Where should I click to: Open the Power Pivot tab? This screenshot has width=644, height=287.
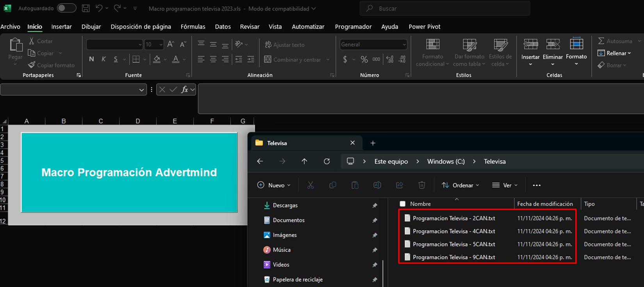click(x=424, y=27)
